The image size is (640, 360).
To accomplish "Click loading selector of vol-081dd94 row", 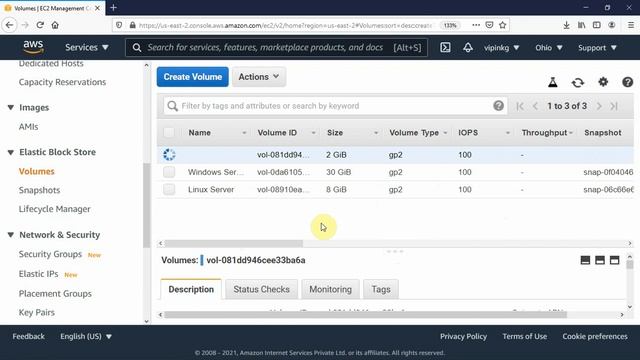I will pyautogui.click(x=169, y=155).
